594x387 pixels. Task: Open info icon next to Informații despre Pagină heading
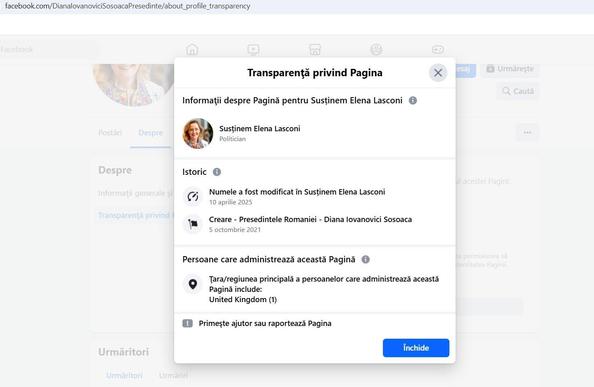coord(413,100)
